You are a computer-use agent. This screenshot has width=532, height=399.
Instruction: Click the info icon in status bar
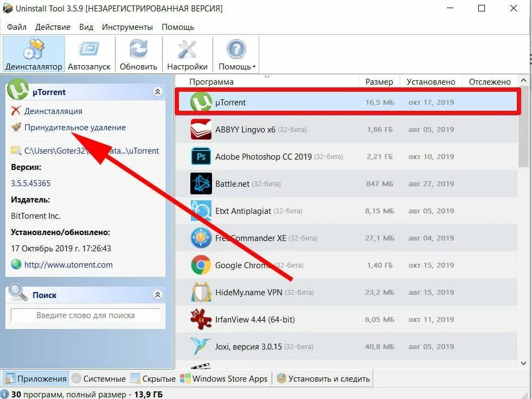point(5,394)
